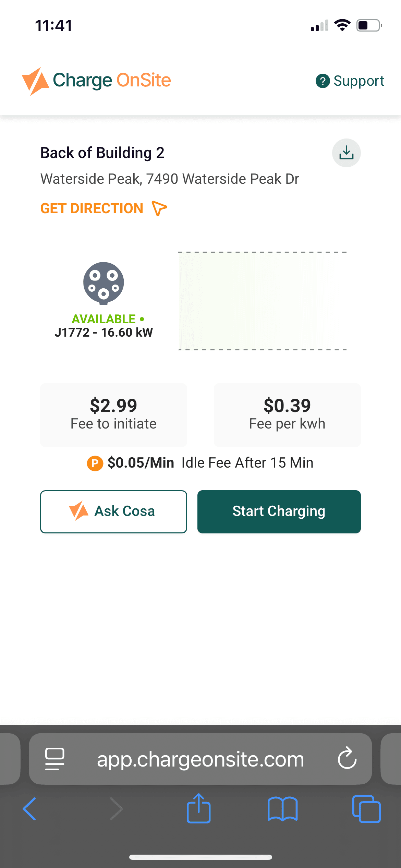Tap the download icon beside station name
The height and width of the screenshot is (868, 401).
(x=346, y=153)
